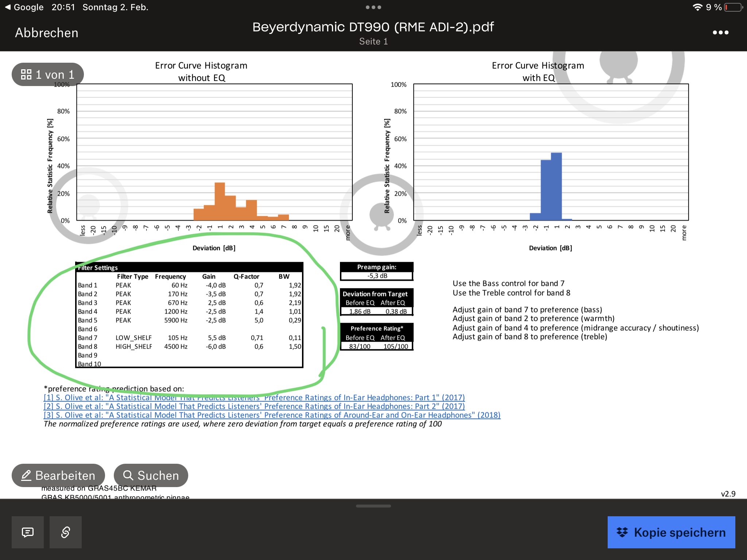Viewport: 747px width, 560px height.
Task: Tap the '1200 Hz' frequency for Band 4
Action: (176, 311)
